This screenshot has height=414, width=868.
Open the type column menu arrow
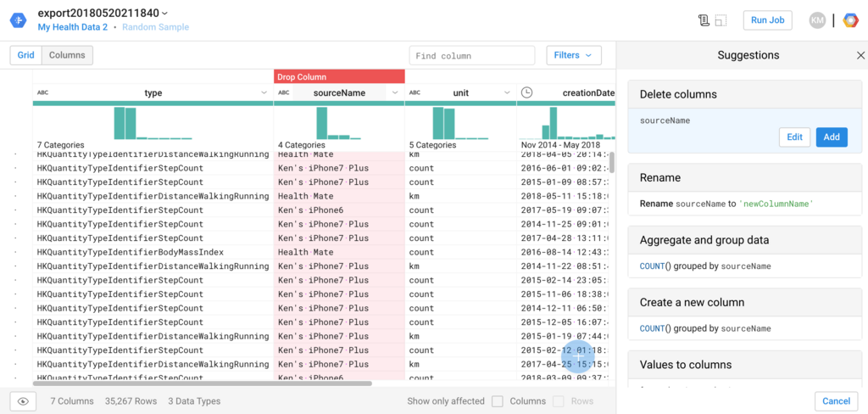[264, 93]
